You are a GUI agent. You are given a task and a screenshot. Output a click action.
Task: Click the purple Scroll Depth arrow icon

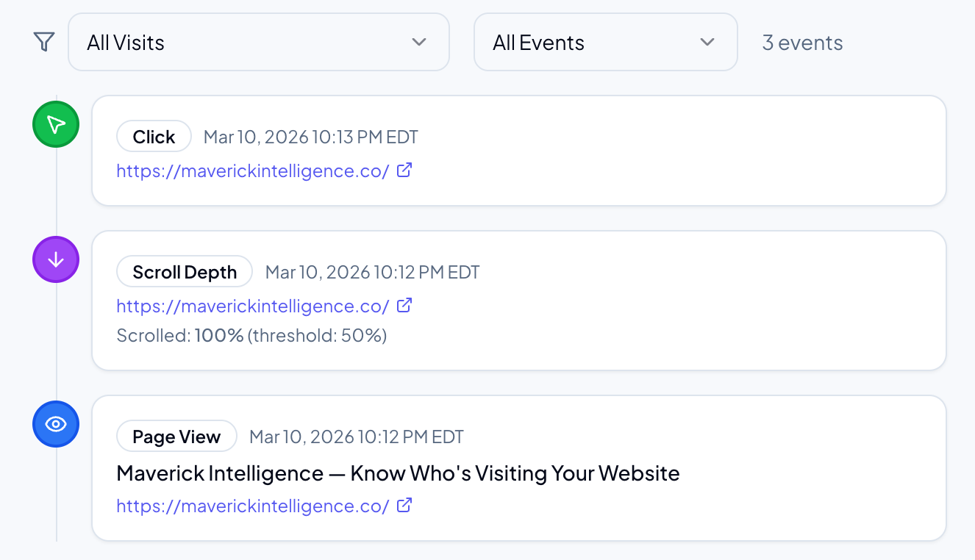coord(55,259)
